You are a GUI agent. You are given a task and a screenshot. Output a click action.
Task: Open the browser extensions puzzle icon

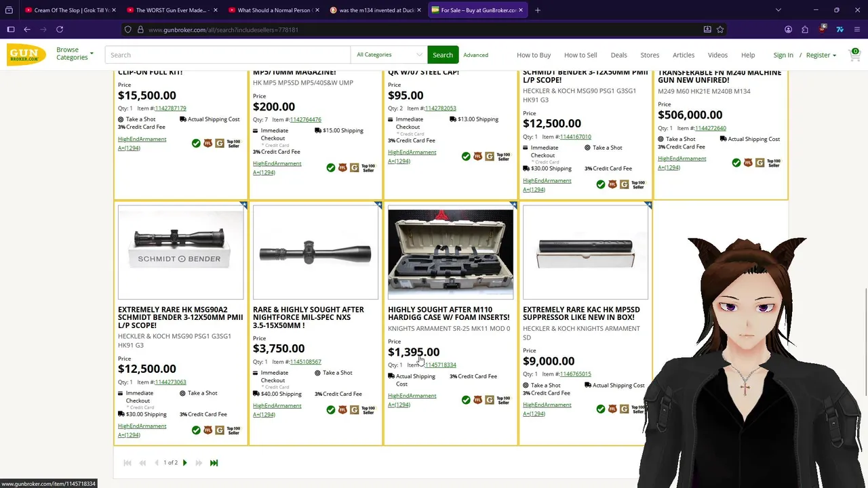click(x=805, y=29)
